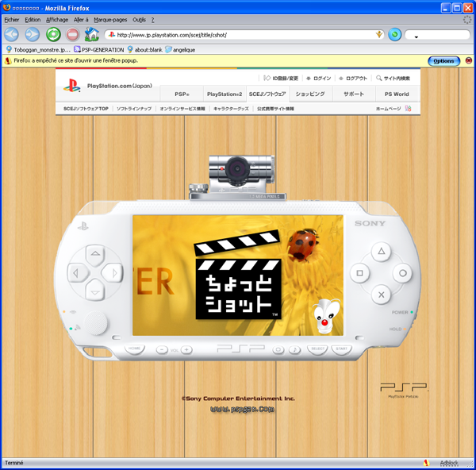
Task: Open the Affichage menu
Action: tap(57, 20)
